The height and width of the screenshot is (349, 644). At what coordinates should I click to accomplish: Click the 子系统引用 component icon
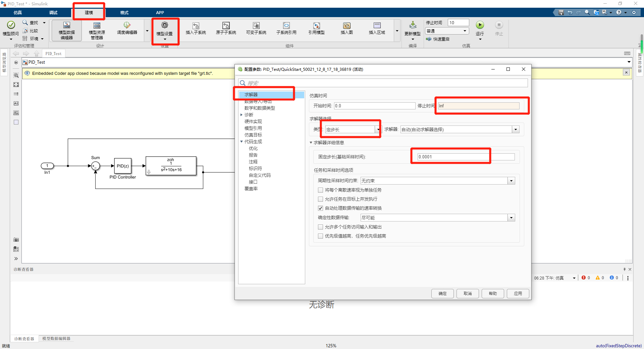click(286, 26)
